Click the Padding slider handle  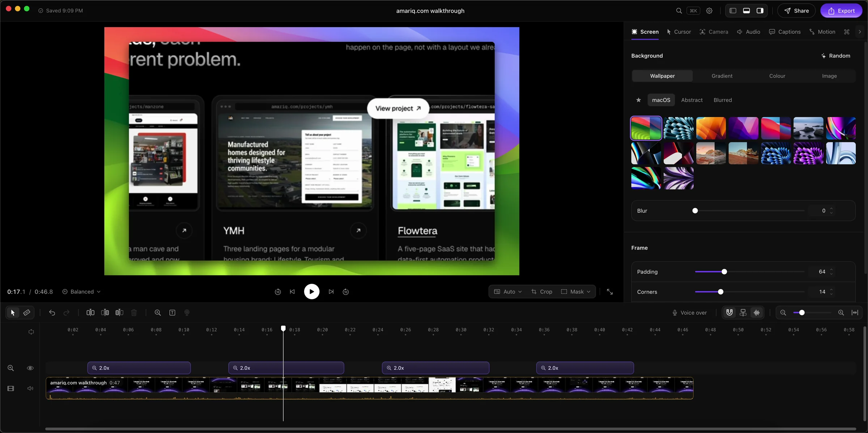724,272
